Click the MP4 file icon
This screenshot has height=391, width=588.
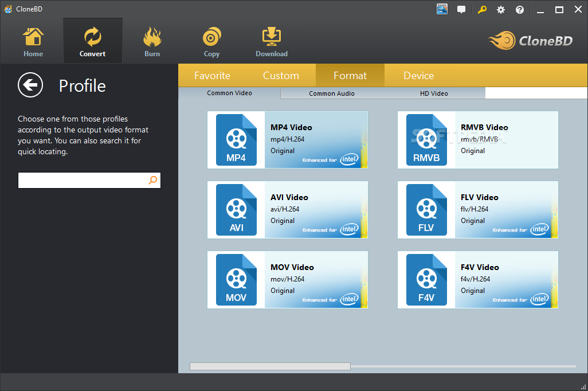coord(236,140)
